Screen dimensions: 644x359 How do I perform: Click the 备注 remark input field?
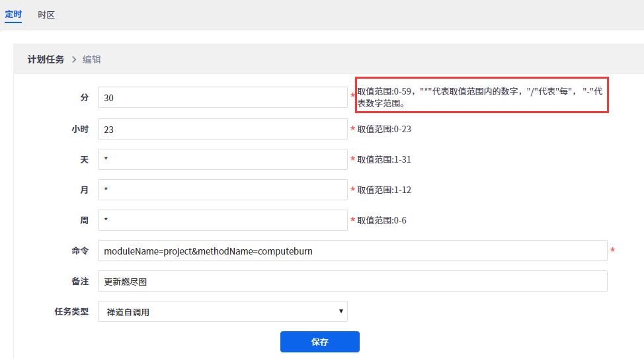[x=352, y=281]
